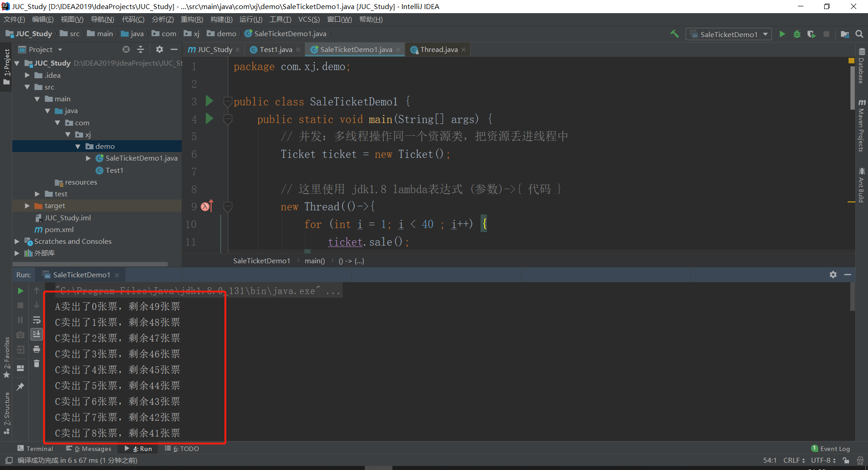
Task: Expand Scratches and Consoles node
Action: [x=17, y=242]
